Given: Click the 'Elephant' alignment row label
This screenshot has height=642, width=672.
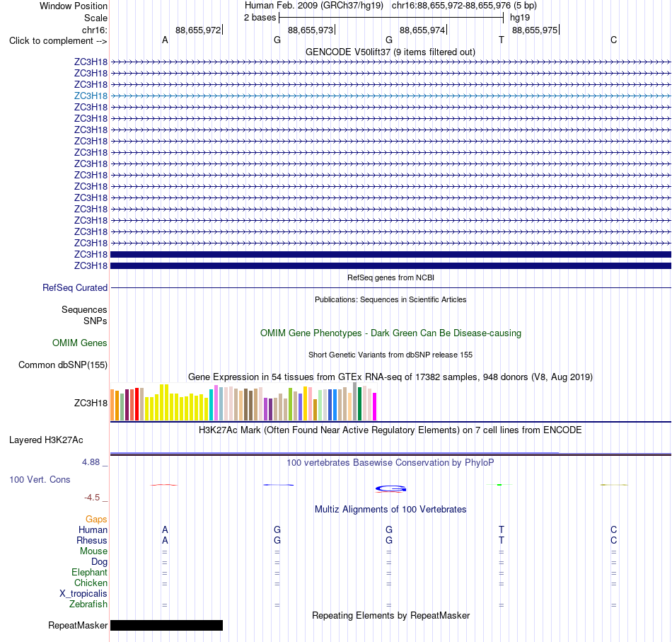Looking at the screenshot, I should click(90, 573).
